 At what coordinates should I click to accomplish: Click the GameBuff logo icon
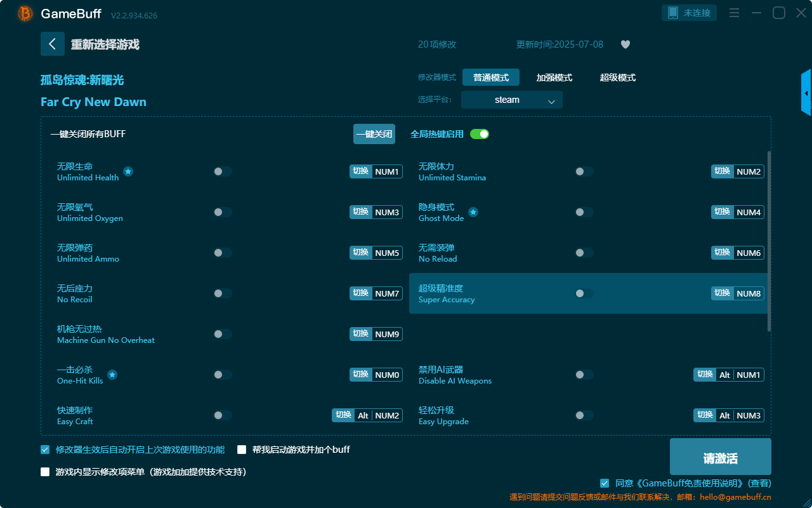tap(25, 13)
